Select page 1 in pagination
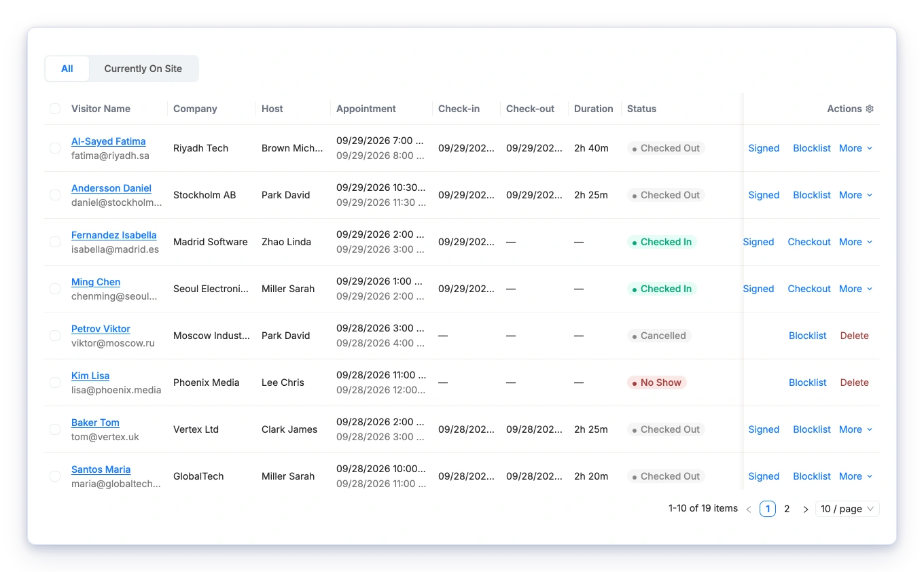924x572 pixels. [x=768, y=509]
